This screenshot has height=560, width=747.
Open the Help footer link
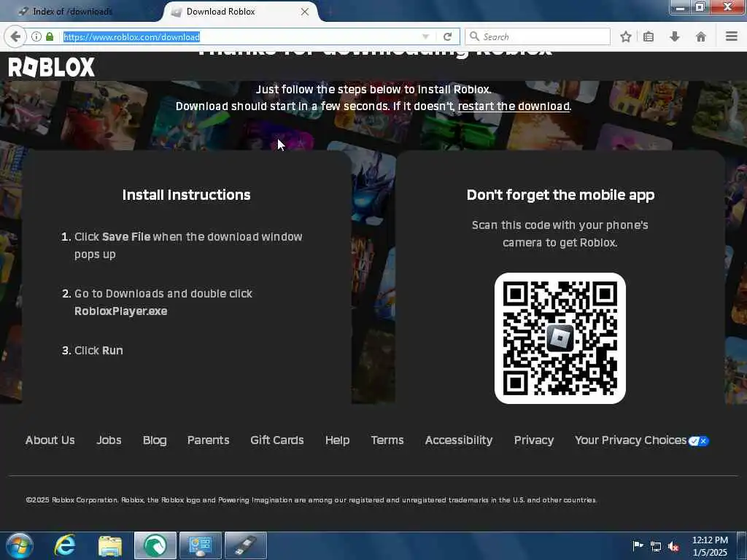click(x=337, y=440)
